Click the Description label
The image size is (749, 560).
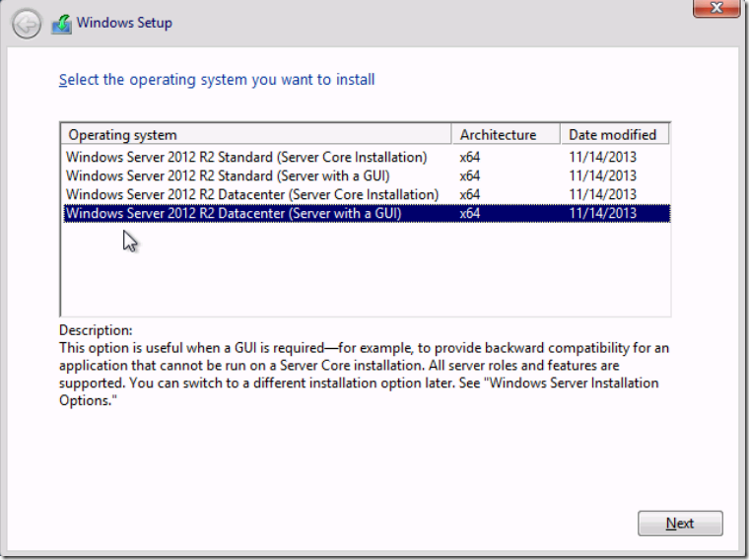(96, 330)
